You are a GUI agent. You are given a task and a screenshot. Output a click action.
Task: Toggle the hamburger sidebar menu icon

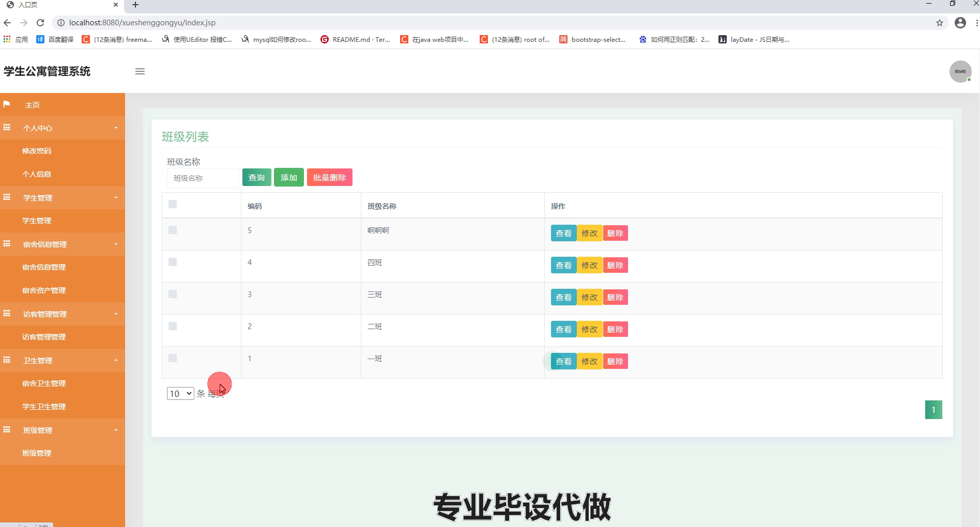[140, 71]
